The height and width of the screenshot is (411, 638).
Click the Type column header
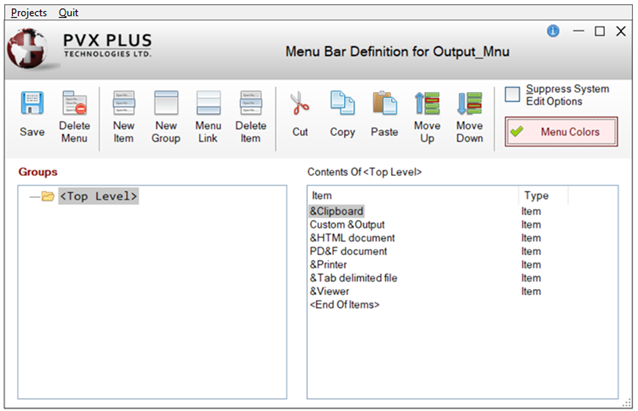click(536, 196)
